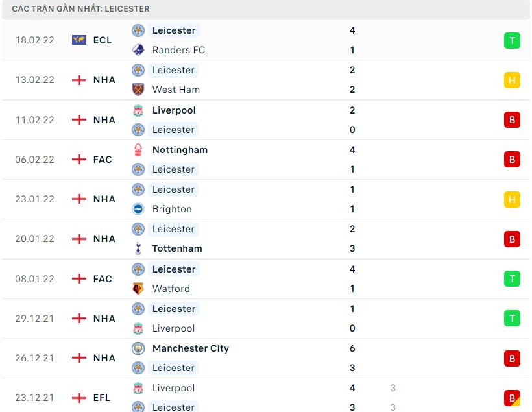This screenshot has height=412, width=532.
Task: Click the Randers FC club crest
Action: (138, 50)
